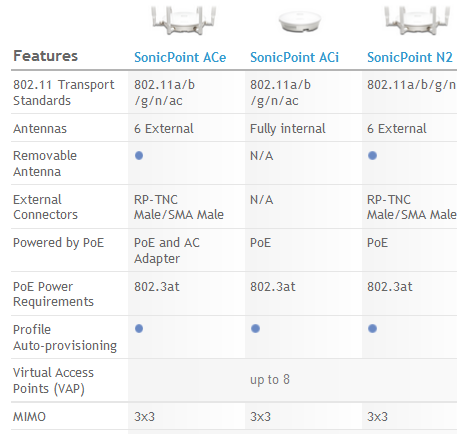Open the SonicPoint ACi link
The image size is (457, 434).
coord(294,57)
